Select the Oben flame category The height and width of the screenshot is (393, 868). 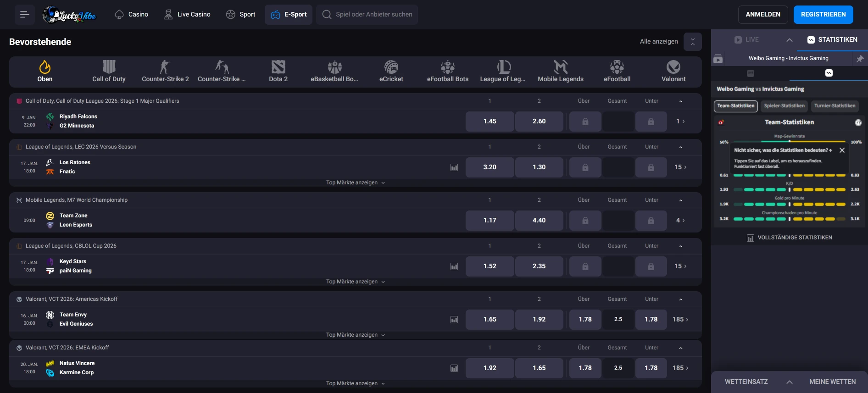(45, 72)
